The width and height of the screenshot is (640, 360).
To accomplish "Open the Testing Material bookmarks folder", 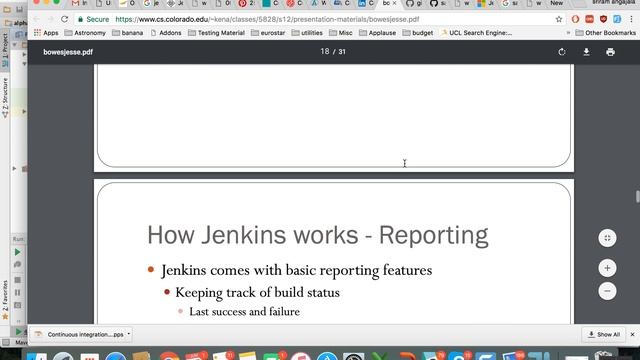I will [216, 33].
